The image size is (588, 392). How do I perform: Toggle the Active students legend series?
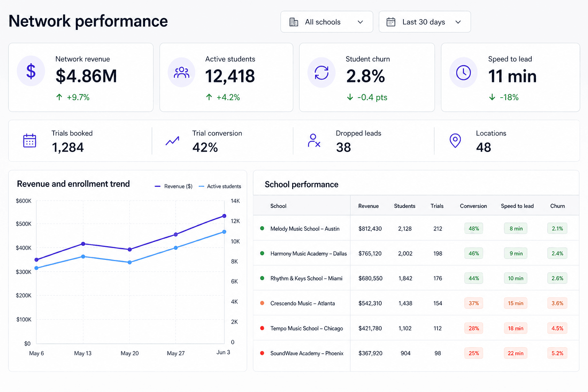(x=220, y=186)
